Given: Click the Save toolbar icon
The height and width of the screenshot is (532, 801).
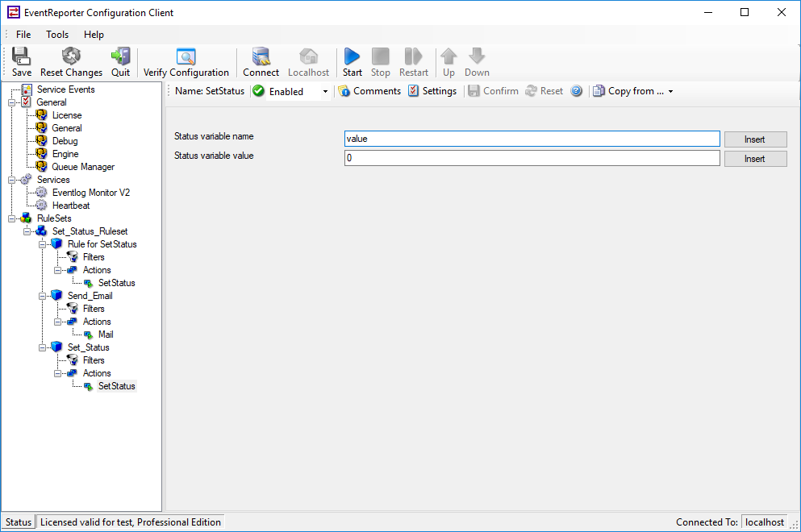Looking at the screenshot, I should (22, 62).
